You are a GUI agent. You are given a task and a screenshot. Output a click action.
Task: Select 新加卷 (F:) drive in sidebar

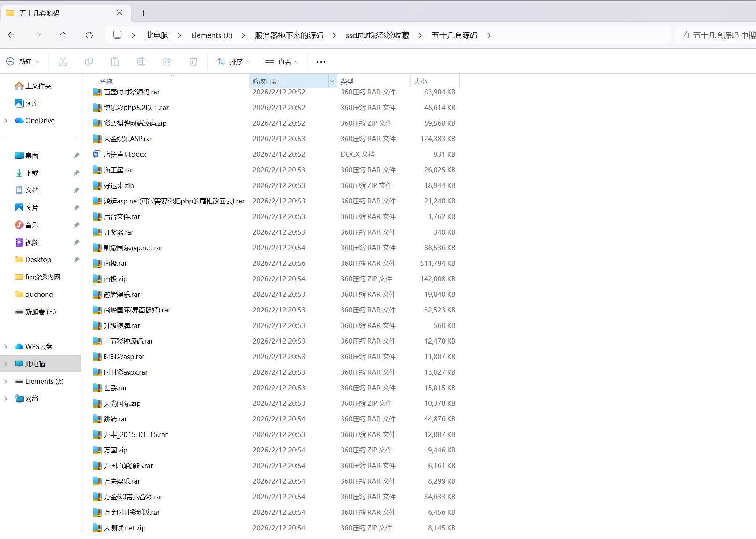pos(35,312)
